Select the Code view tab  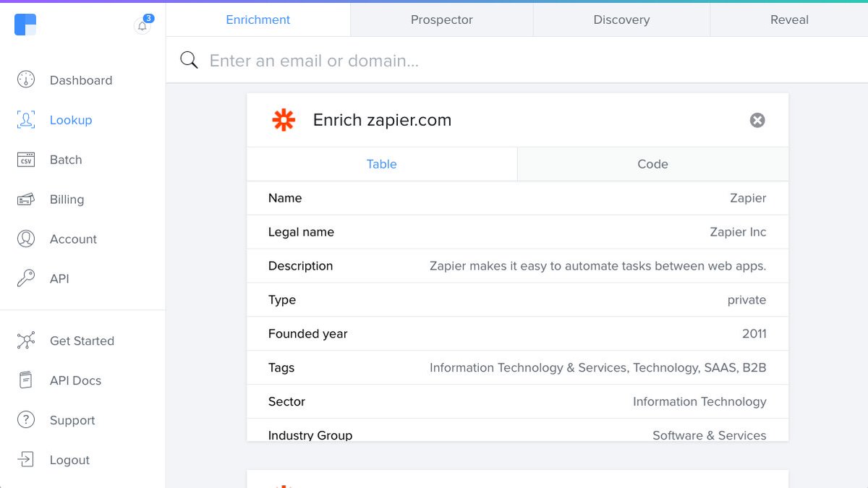pos(652,164)
